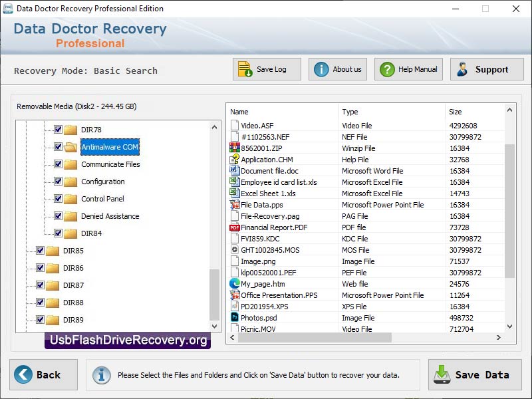Click the Support person icon
This screenshot has height=399, width=532.
pos(464,68)
